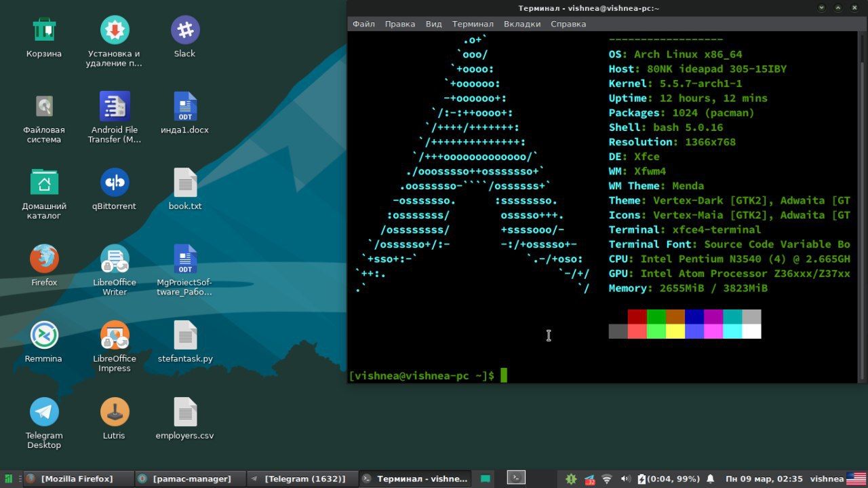Open the terminal launcher in the panel
This screenshot has width=868, height=488.
516,478
